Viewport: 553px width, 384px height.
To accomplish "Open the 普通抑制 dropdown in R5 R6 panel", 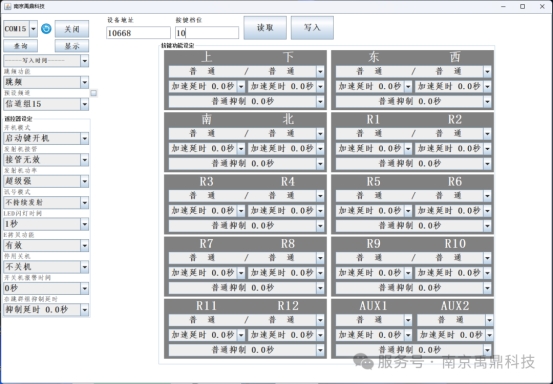I will click(413, 226).
